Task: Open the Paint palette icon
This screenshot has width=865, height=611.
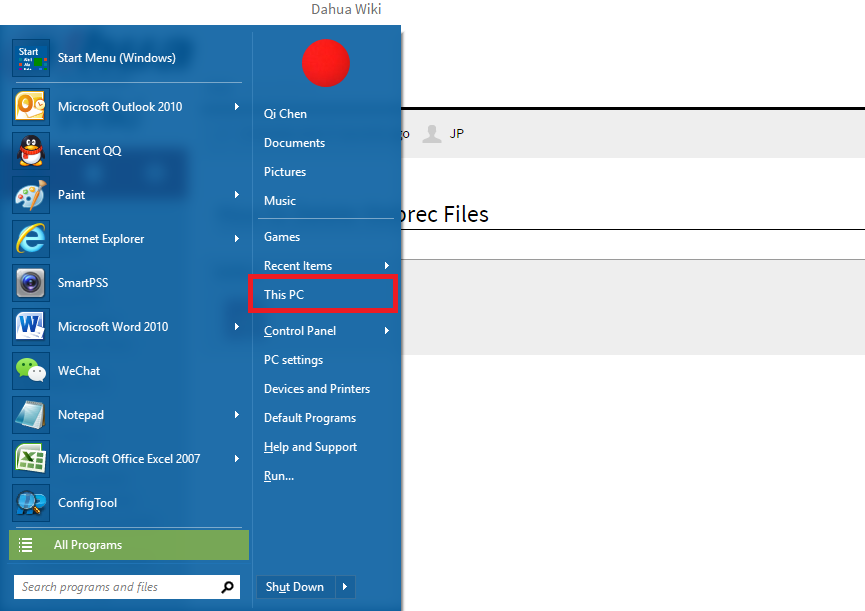Action: click(x=31, y=195)
